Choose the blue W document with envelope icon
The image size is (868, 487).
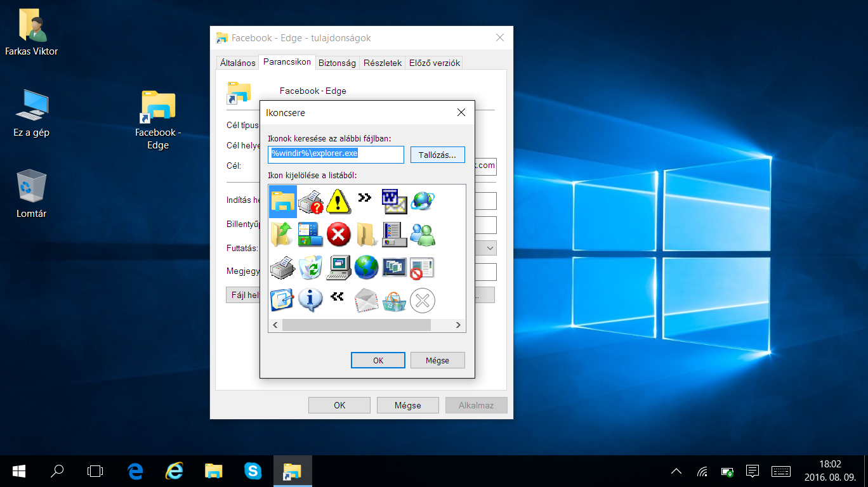click(394, 201)
